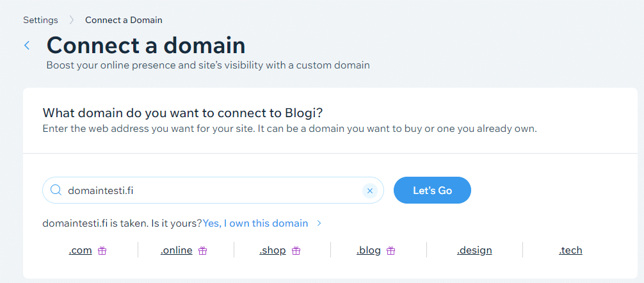Viewport: 644px width, 283px height.
Task: Click the magnifier icon in the domain field
Action: click(x=56, y=190)
